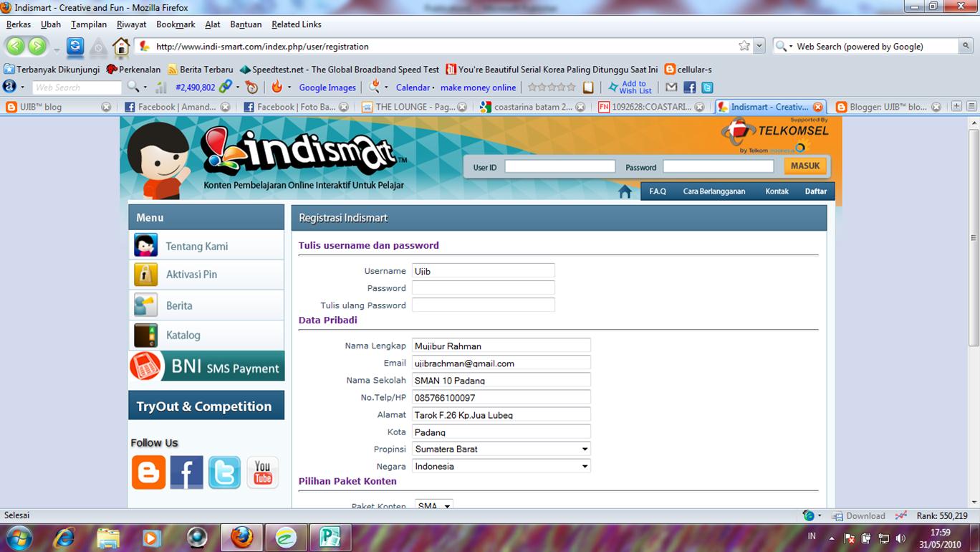Open the Kontak link

[x=777, y=191]
